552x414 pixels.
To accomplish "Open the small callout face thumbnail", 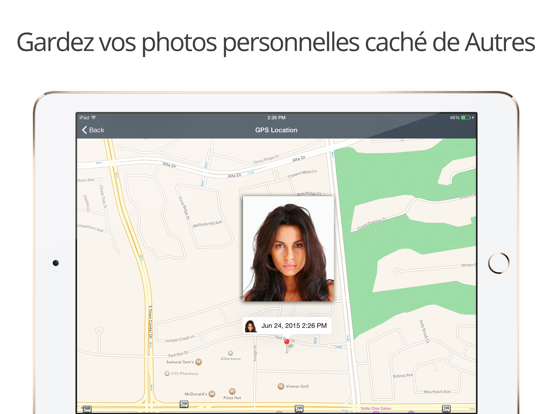I will point(251,326).
